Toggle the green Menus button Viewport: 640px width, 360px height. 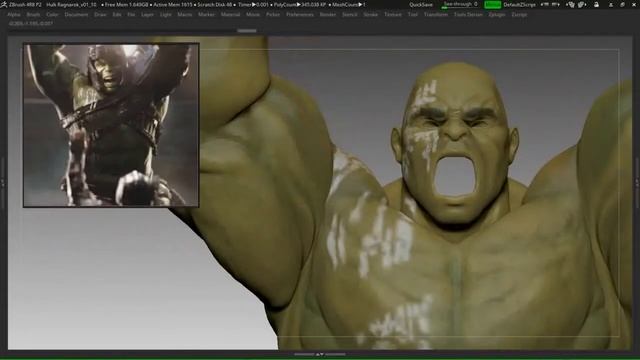click(492, 4)
